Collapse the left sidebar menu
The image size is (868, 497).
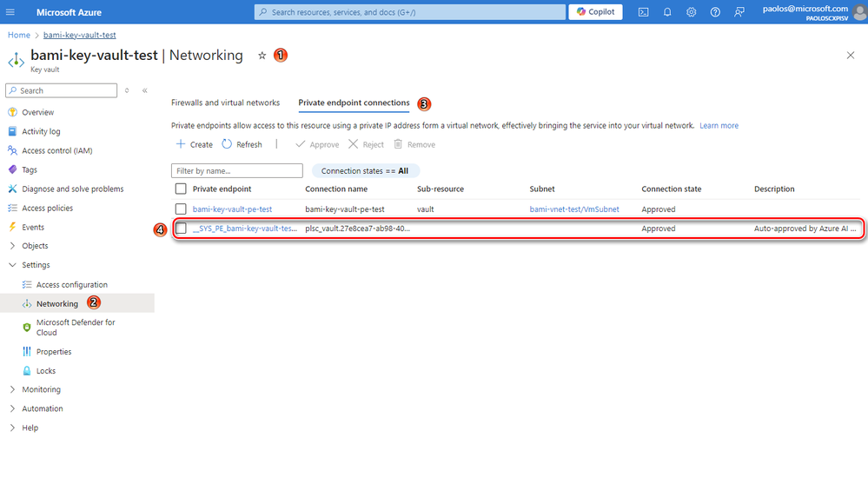[x=144, y=90]
